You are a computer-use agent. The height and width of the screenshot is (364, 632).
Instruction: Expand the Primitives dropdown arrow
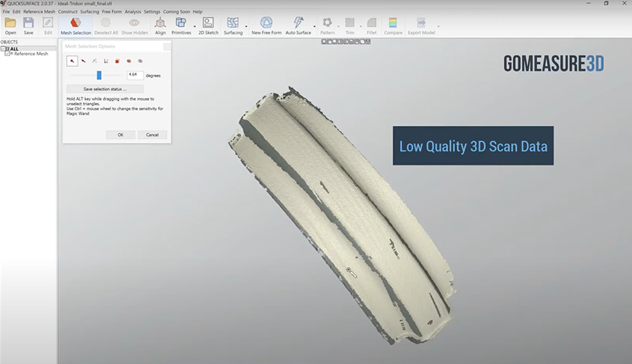point(195,27)
